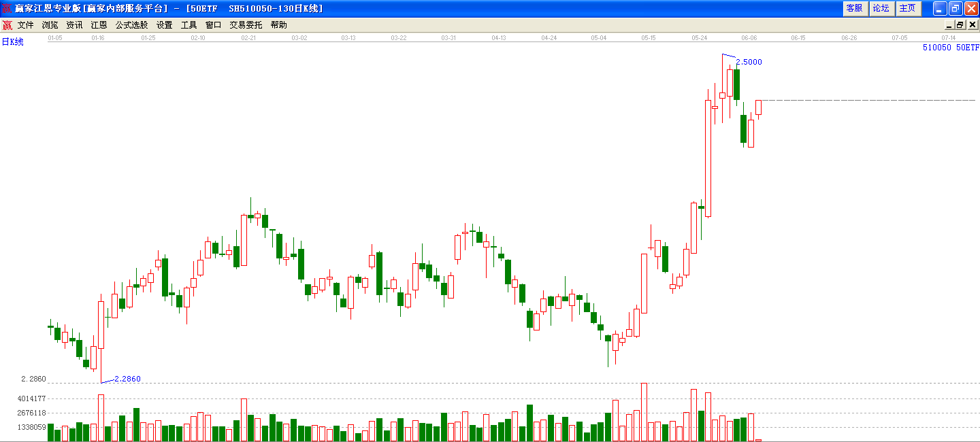Screen dimensions: 980x442
Task: Open the 窗口 menu
Action: point(214,25)
